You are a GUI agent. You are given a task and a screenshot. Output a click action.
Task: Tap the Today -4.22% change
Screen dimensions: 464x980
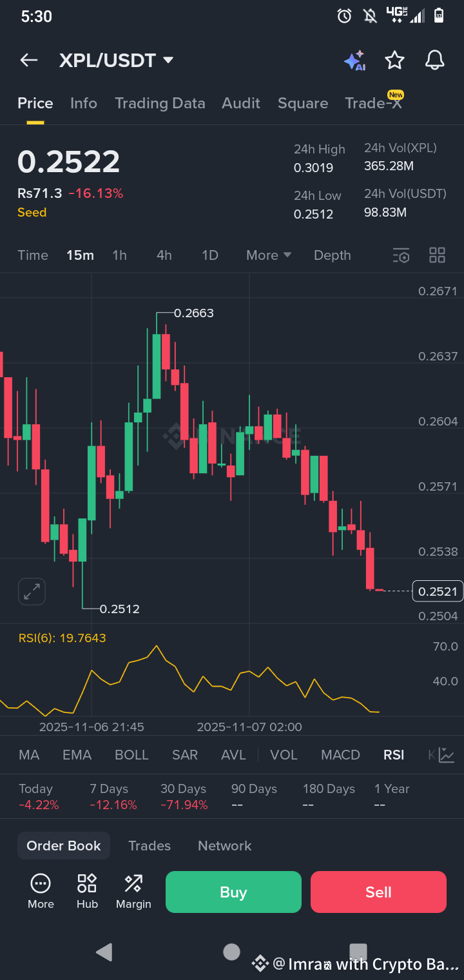click(x=39, y=805)
